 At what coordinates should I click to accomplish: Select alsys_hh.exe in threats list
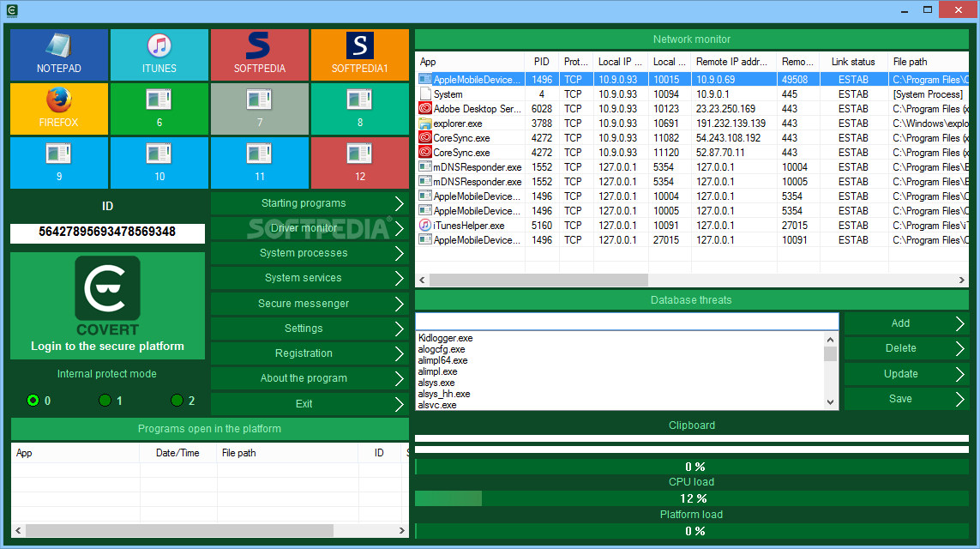[444, 394]
